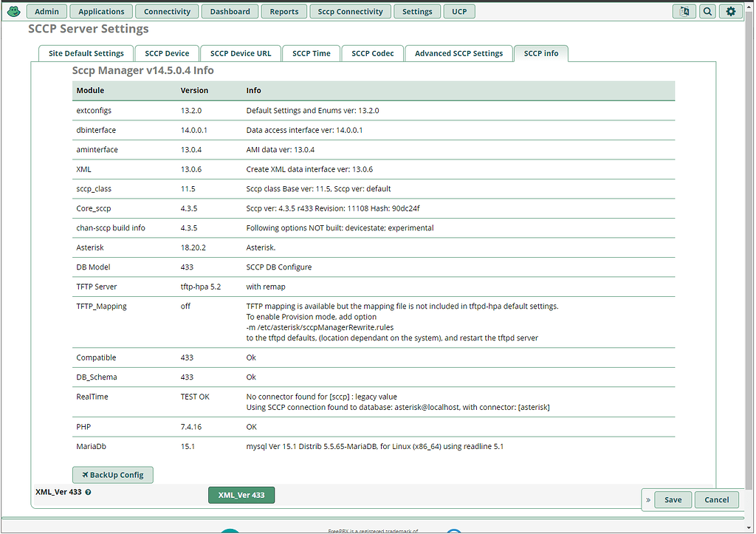
Task: Open the Reports menu
Action: (283, 11)
